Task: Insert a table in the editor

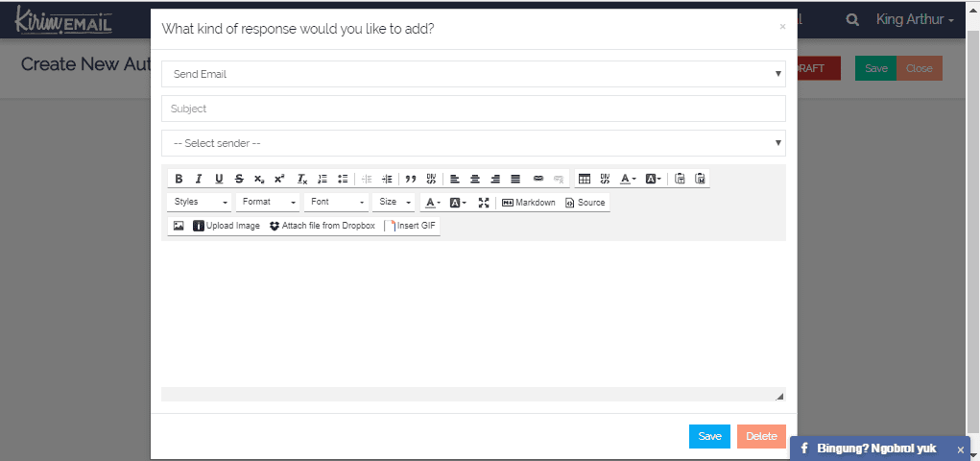Action: 584,179
